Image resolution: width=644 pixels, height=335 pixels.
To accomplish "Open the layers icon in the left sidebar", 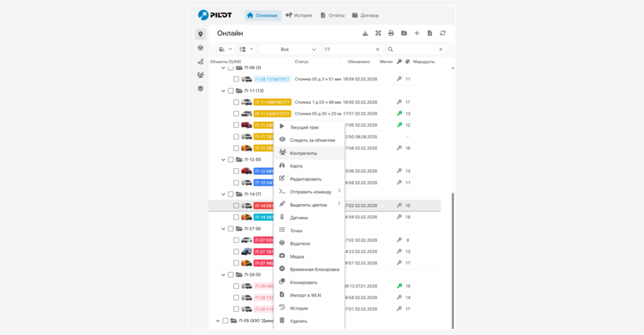I will (201, 89).
